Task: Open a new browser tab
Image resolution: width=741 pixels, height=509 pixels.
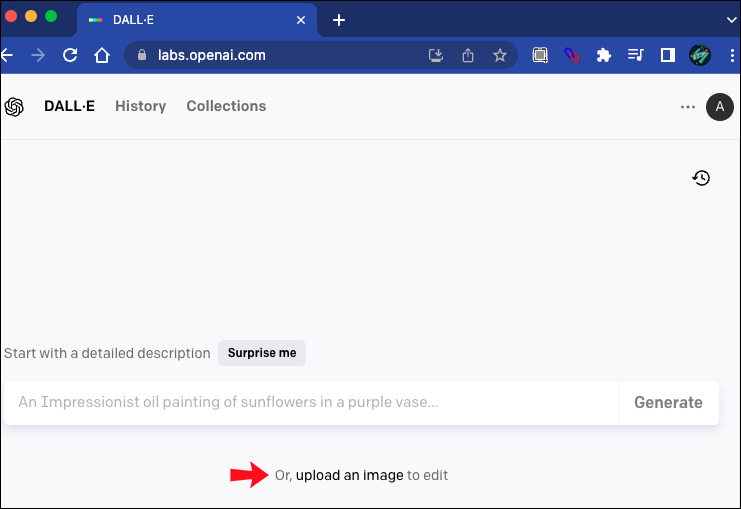Action: pyautogui.click(x=339, y=20)
